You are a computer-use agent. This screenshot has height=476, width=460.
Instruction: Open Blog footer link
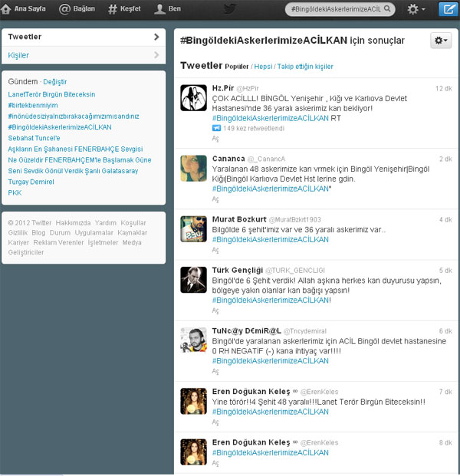tap(38, 232)
